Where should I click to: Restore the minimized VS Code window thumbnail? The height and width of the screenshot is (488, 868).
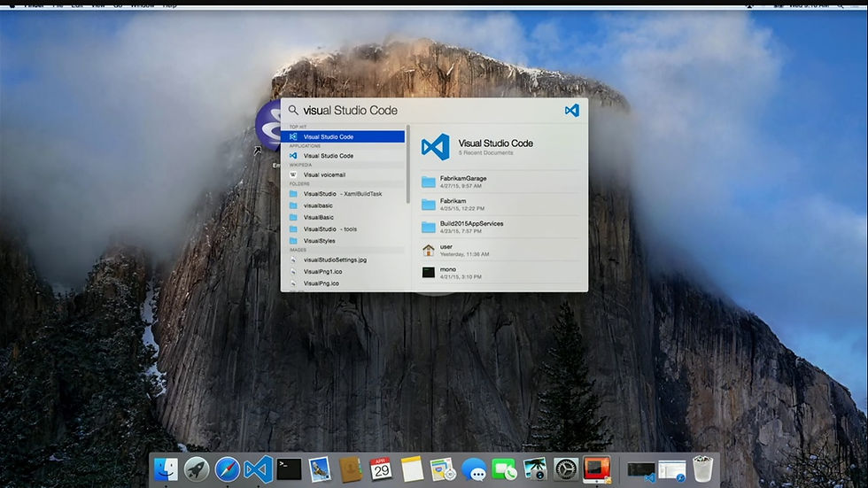(x=641, y=471)
